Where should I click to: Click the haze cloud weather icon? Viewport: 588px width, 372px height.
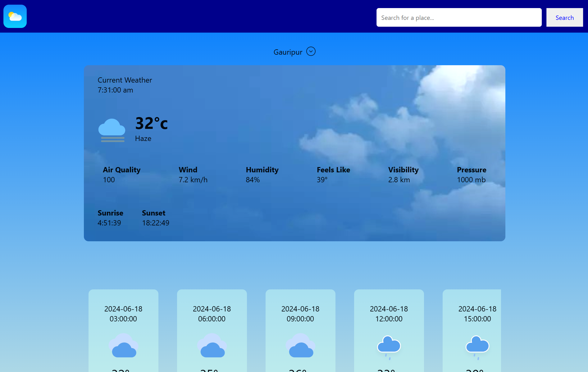(112, 130)
